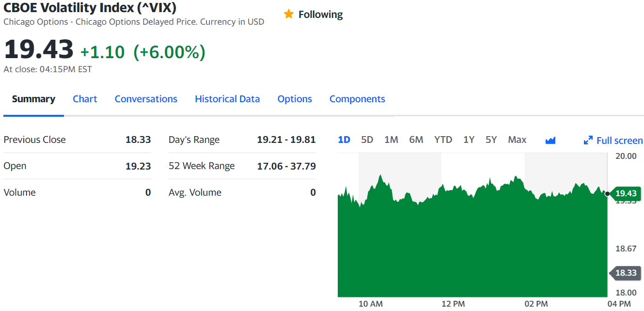This screenshot has height=311, width=644.
Task: Click the 20.00 y-axis label
Action: [x=626, y=155]
